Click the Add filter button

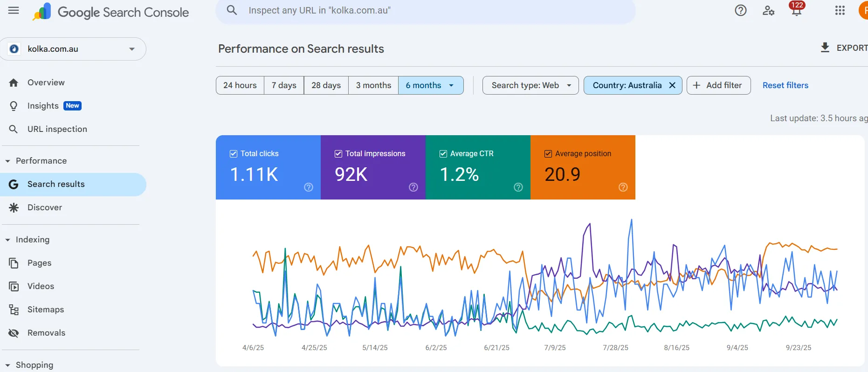tap(718, 85)
